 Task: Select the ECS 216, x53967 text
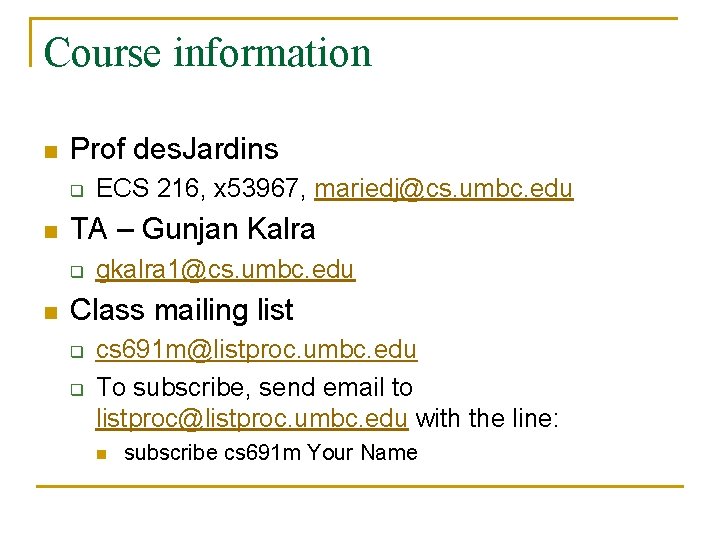(x=201, y=189)
